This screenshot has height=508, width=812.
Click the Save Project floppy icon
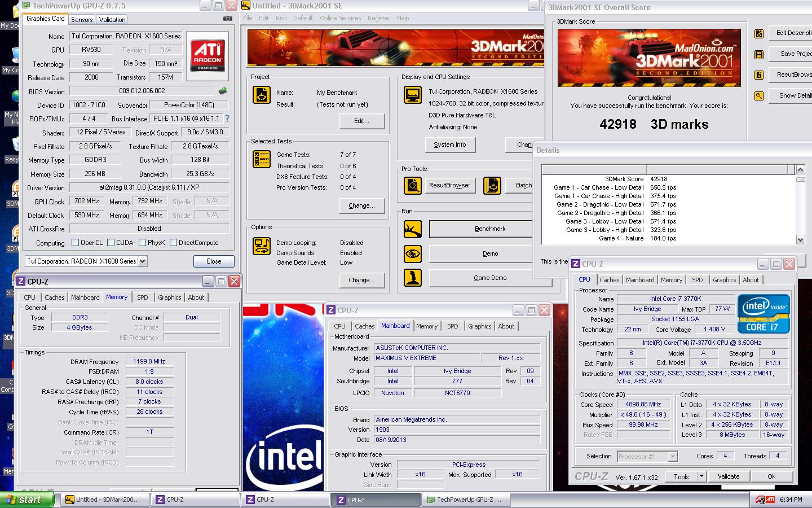[759, 54]
